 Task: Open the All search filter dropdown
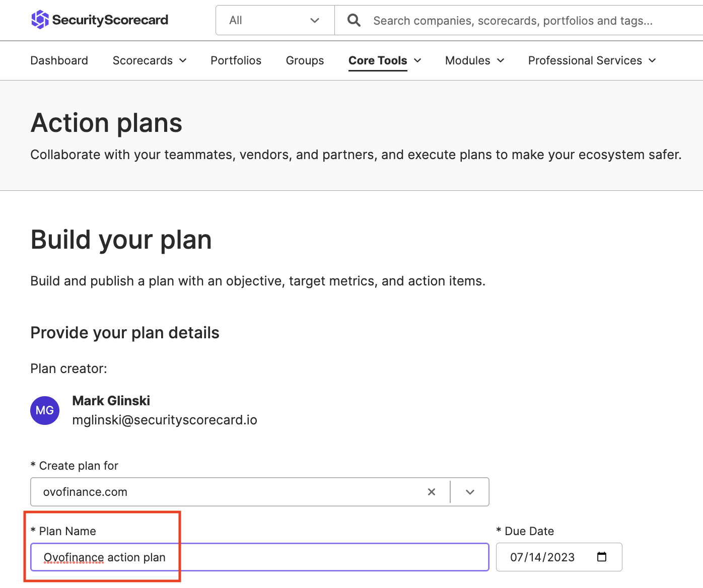[275, 20]
